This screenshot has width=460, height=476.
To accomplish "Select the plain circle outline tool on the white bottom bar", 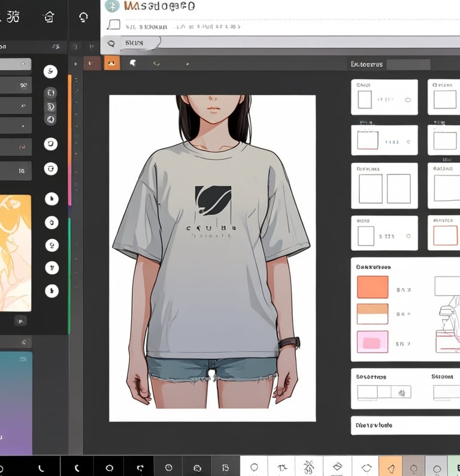I will pyautogui.click(x=254, y=467).
